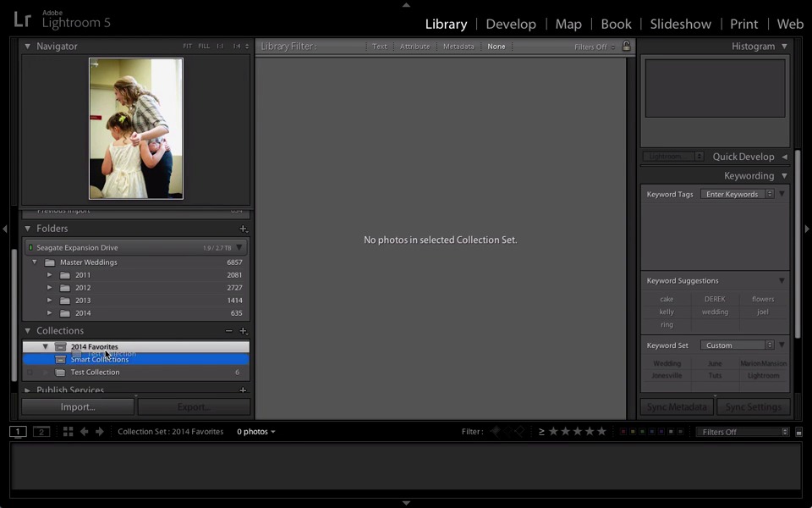The image size is (812, 508).
Task: Go back with left arrow icon
Action: coord(84,432)
